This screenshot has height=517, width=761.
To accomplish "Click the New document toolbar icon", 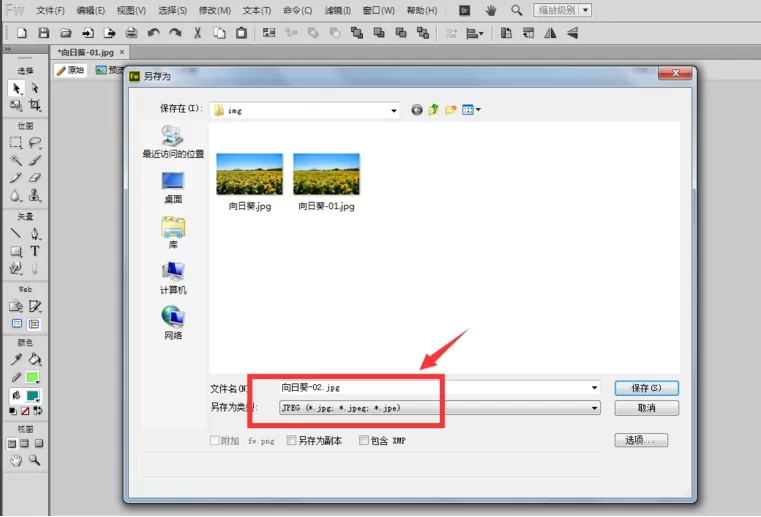I will coord(22,33).
